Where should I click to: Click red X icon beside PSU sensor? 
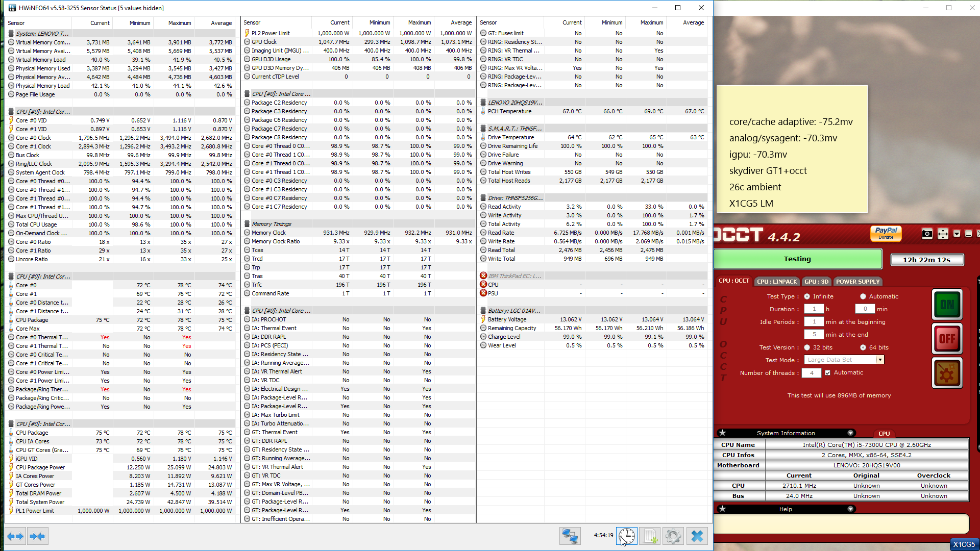click(x=483, y=293)
